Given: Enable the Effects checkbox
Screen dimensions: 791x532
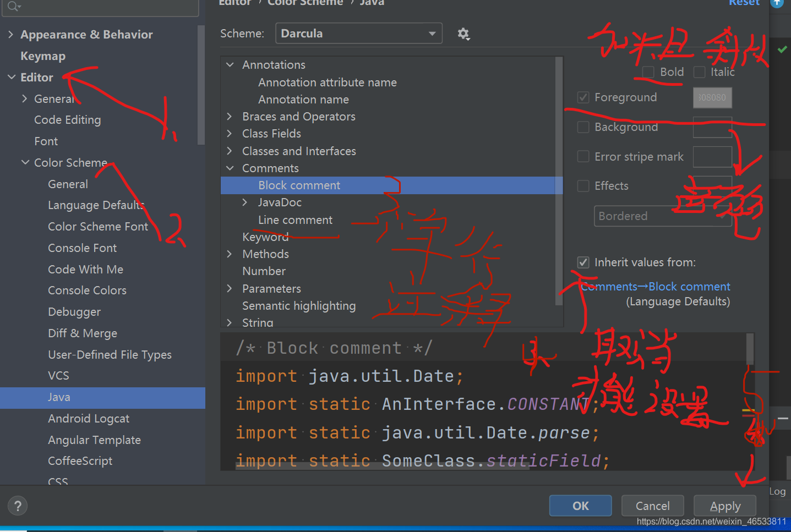Looking at the screenshot, I should click(x=583, y=186).
